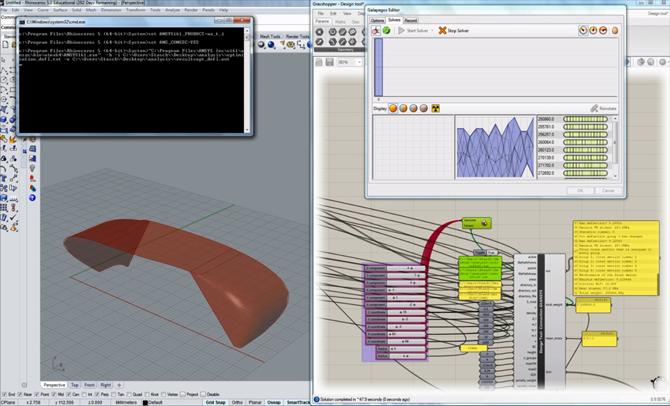
Task: Click Cancel in Galapagos Editor
Action: click(x=608, y=191)
